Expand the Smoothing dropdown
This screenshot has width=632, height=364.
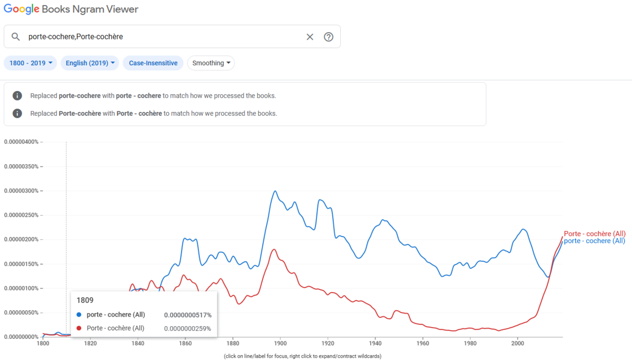[211, 63]
